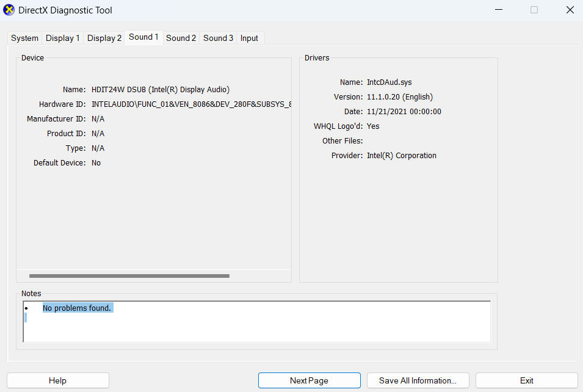
Task: Click the 'Hardware ID:' label
Action: 62,104
